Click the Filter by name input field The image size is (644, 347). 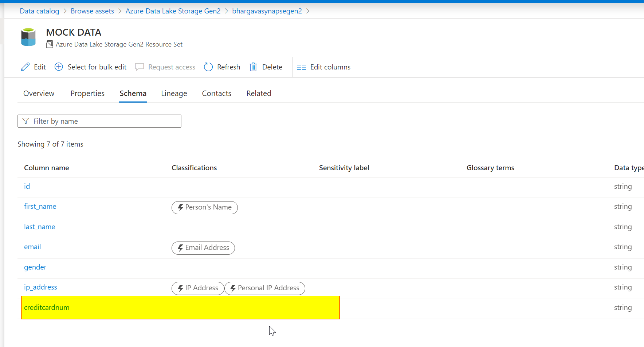pos(106,121)
